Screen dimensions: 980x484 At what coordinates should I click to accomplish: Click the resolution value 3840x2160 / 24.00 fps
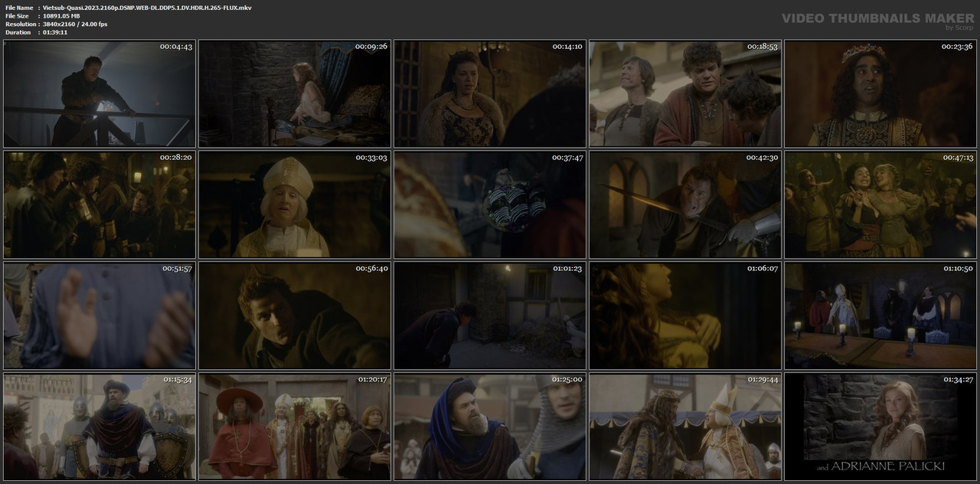coord(75,25)
